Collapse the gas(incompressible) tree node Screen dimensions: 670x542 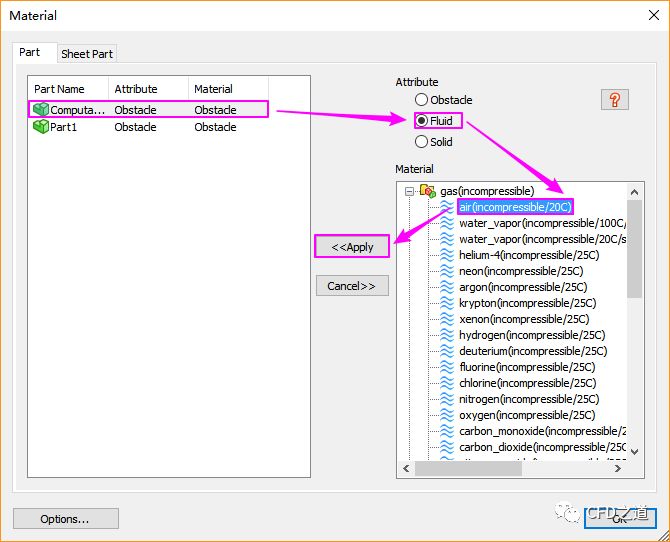pos(409,191)
